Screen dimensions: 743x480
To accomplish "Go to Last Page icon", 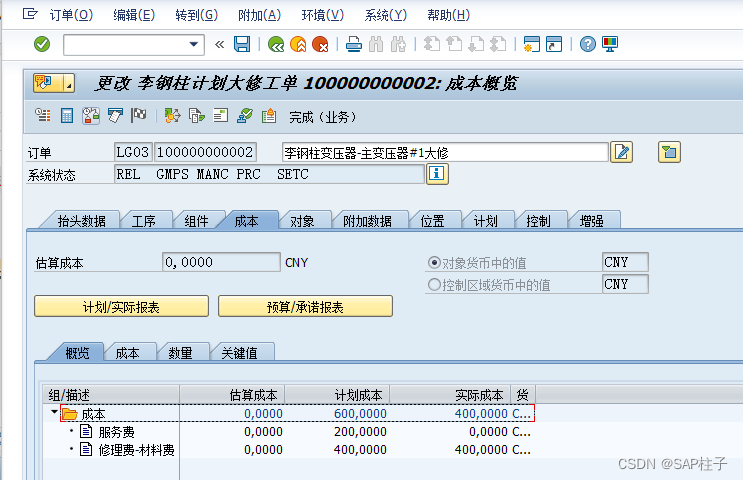I will pyautogui.click(x=498, y=45).
